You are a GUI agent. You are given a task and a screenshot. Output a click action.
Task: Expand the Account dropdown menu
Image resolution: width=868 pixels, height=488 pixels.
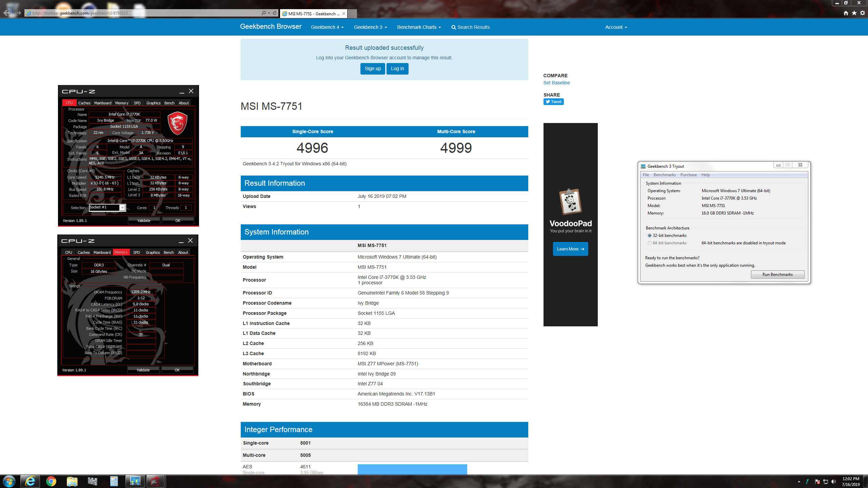pos(616,27)
